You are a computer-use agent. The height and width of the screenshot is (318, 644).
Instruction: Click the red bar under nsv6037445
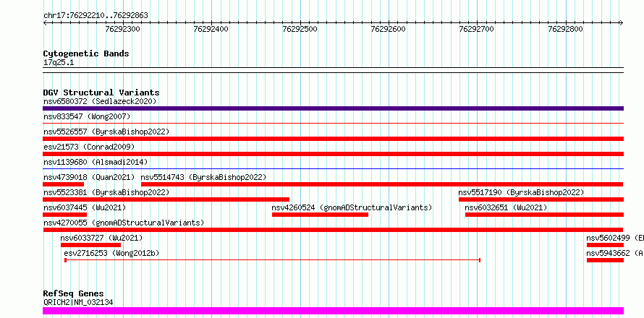(65, 215)
